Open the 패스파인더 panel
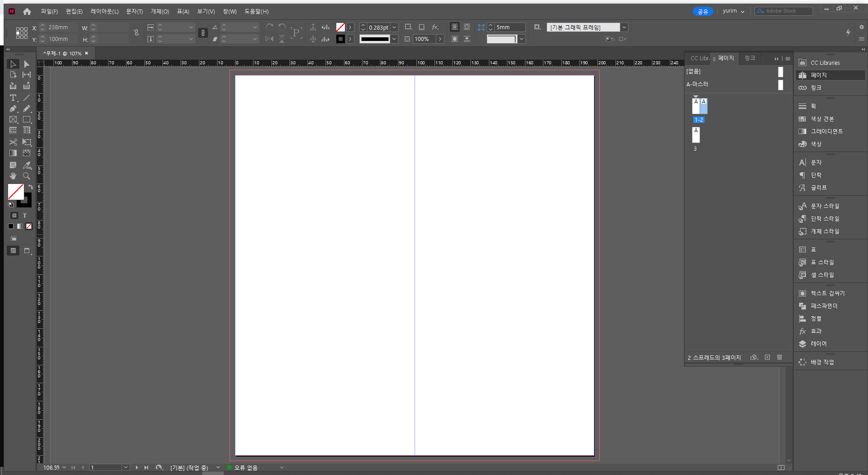This screenshot has height=475, width=868. 824,306
